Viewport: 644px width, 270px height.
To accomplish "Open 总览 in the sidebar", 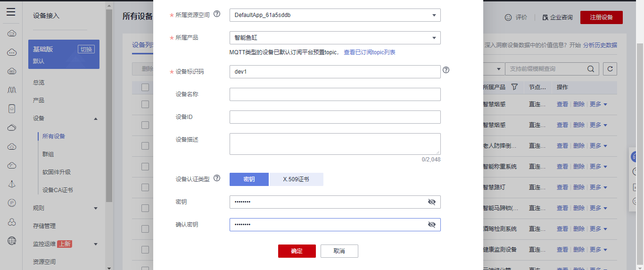I will 39,83.
